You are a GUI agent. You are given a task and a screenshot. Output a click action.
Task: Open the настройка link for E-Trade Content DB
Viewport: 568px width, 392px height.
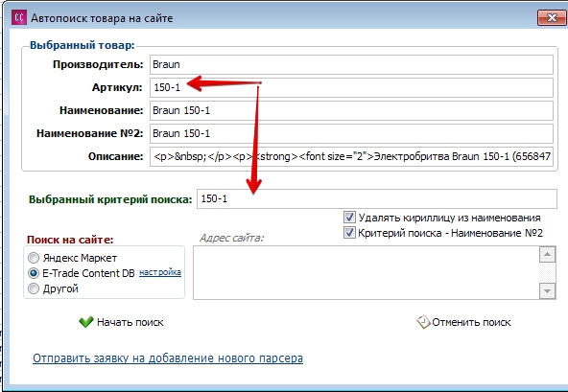(160, 272)
